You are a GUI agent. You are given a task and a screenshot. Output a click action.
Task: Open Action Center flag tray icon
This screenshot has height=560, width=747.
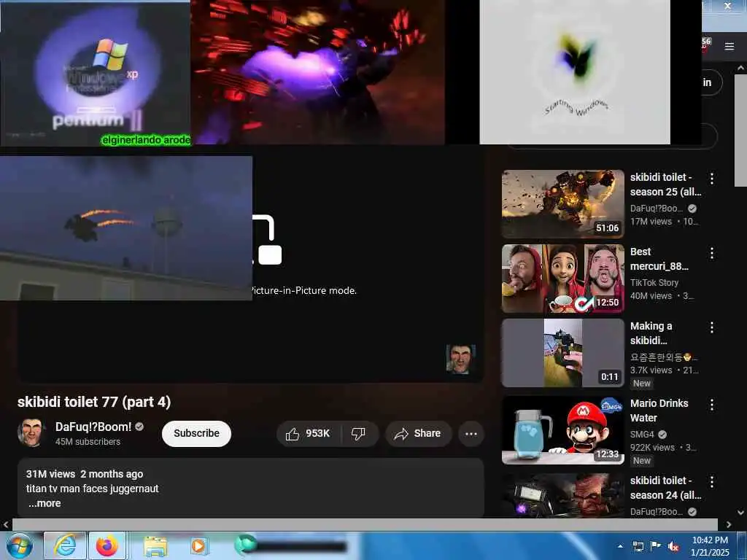(x=656, y=547)
